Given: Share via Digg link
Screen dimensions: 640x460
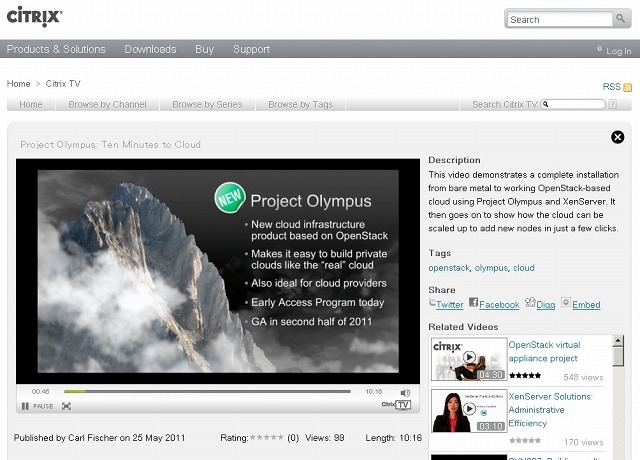Looking at the screenshot, I should [x=546, y=304].
